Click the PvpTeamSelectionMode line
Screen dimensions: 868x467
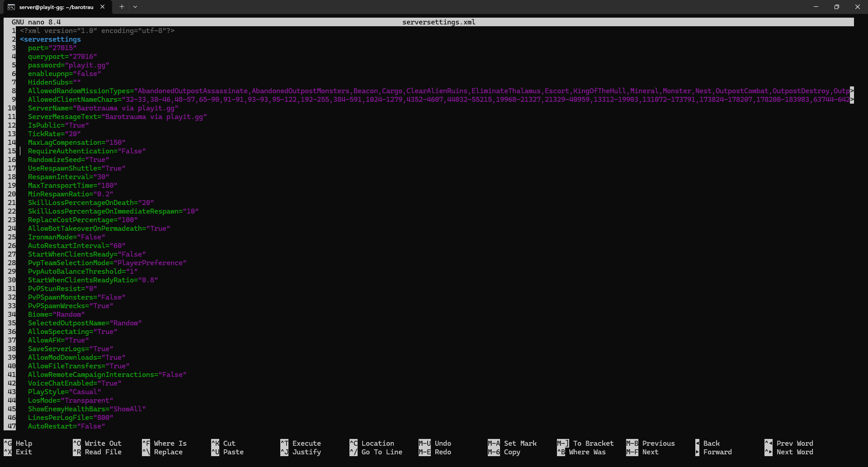107,263
